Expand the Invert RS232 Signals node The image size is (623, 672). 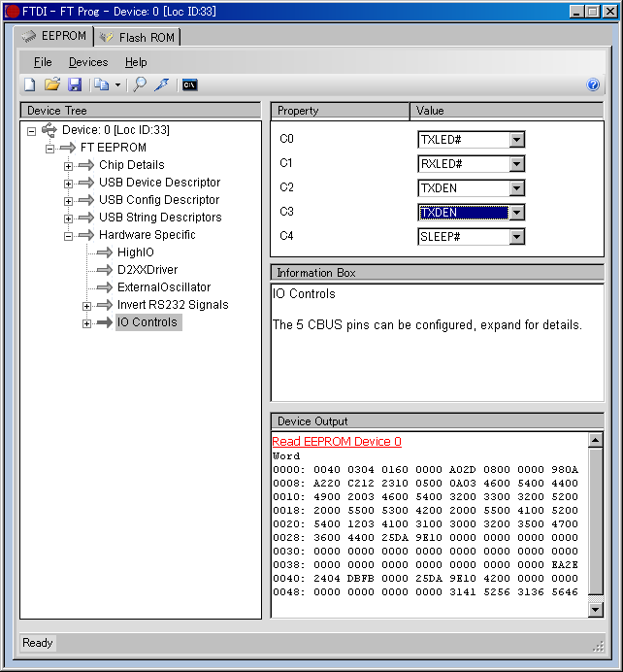point(86,307)
